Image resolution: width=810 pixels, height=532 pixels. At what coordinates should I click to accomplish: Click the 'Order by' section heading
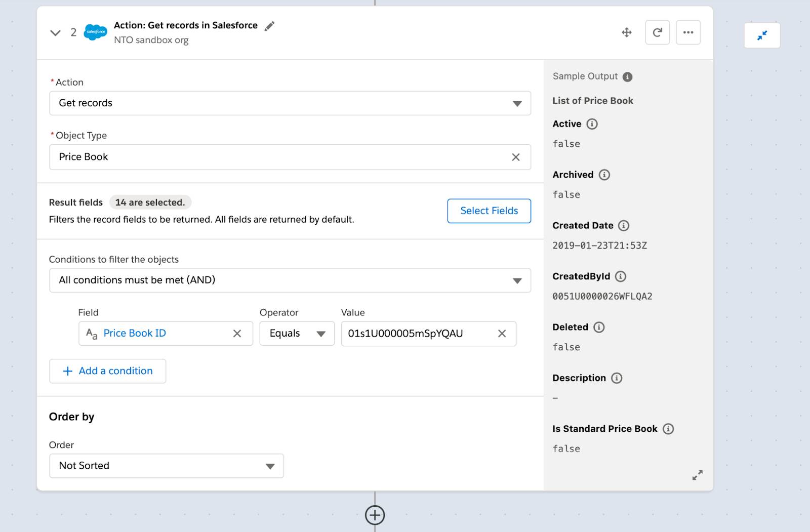(x=71, y=417)
